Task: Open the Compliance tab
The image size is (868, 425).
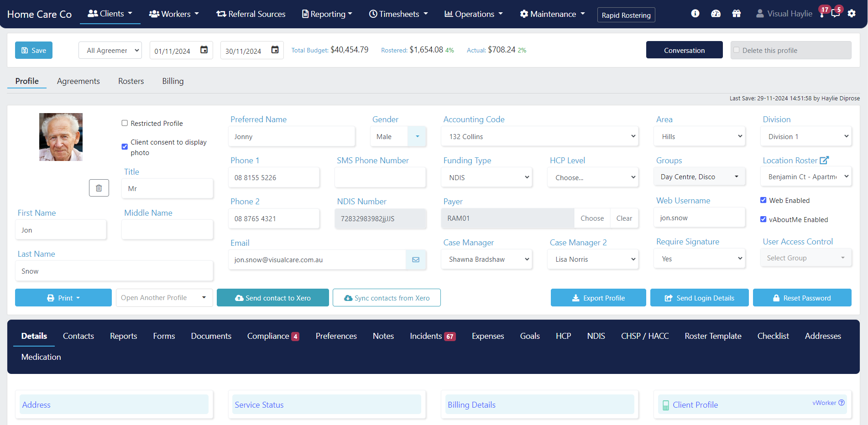Action: click(273, 336)
